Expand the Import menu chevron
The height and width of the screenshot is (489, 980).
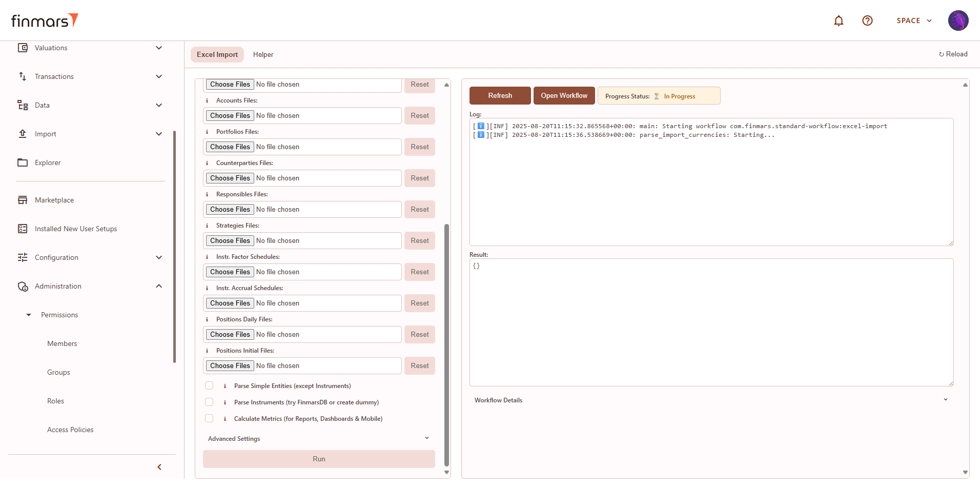pos(159,134)
